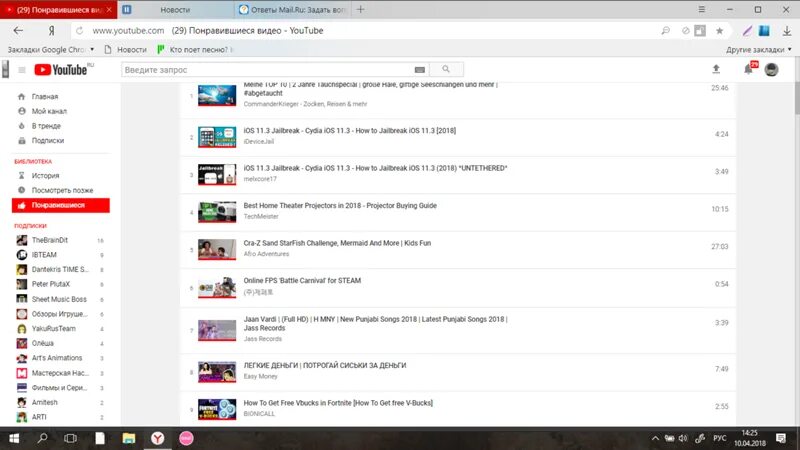Open Yandex browser settings menu lines
The height and width of the screenshot is (450, 800).
[x=702, y=9]
